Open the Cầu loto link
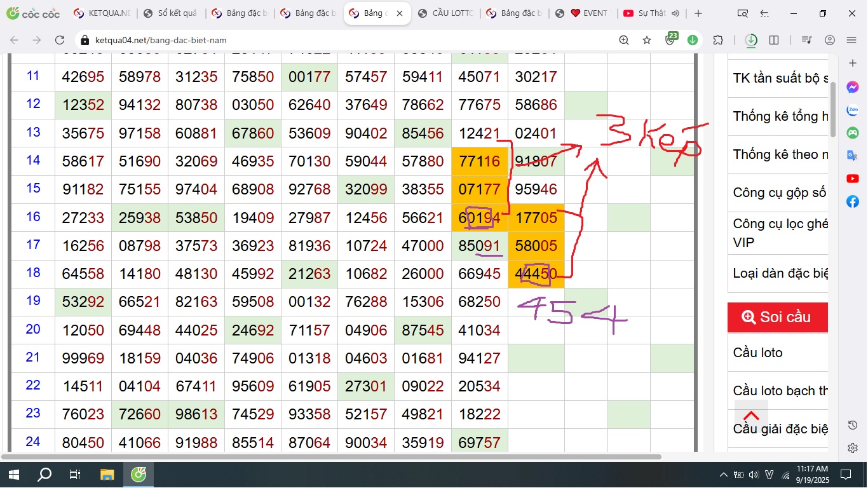This screenshot has width=868, height=488. coord(757,353)
